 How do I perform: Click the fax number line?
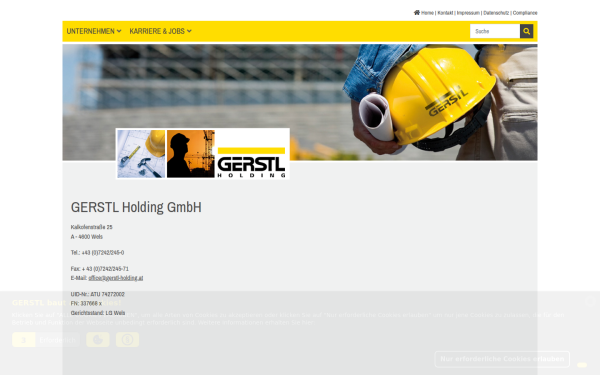(99, 269)
